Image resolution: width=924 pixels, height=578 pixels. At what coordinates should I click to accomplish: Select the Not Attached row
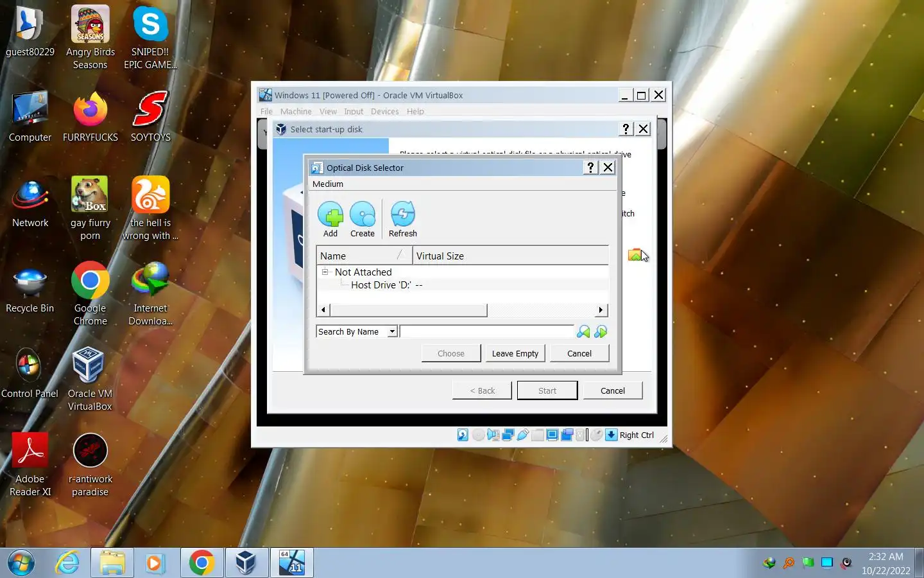click(462, 272)
